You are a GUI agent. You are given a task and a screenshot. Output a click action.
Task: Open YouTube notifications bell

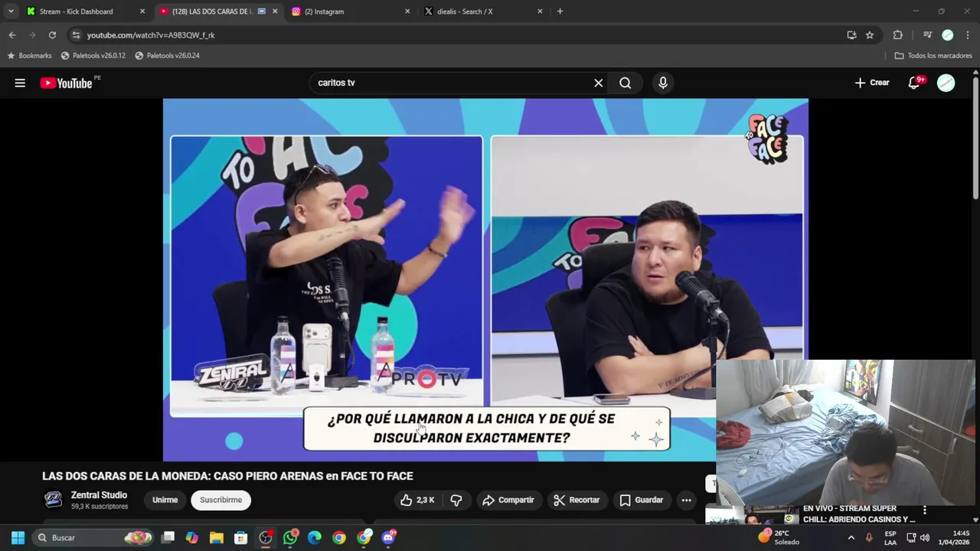[914, 83]
